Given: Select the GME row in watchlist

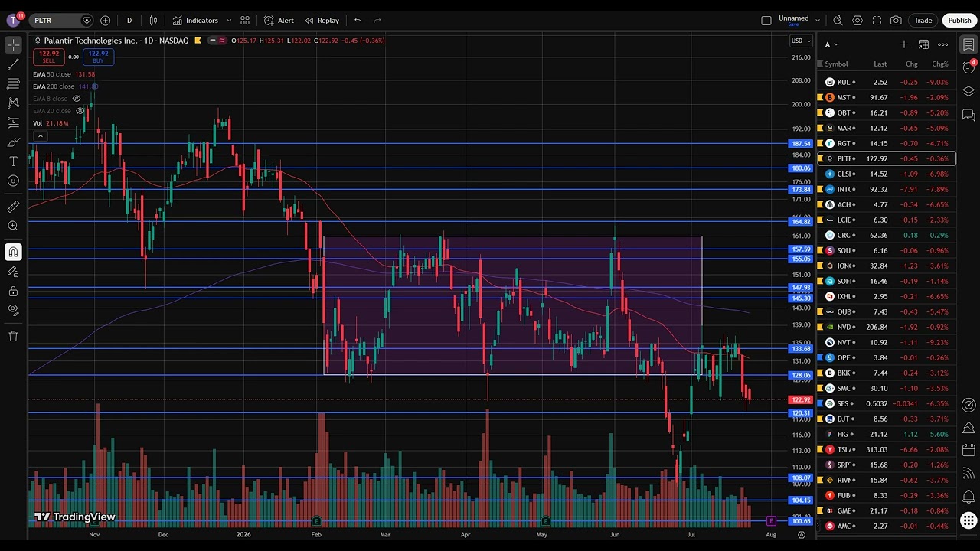Looking at the screenshot, I should [886, 510].
